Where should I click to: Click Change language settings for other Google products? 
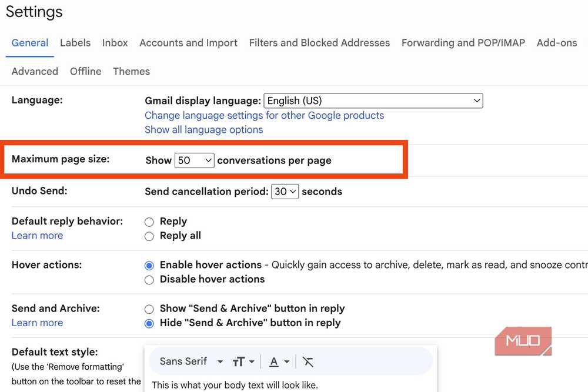(x=265, y=115)
